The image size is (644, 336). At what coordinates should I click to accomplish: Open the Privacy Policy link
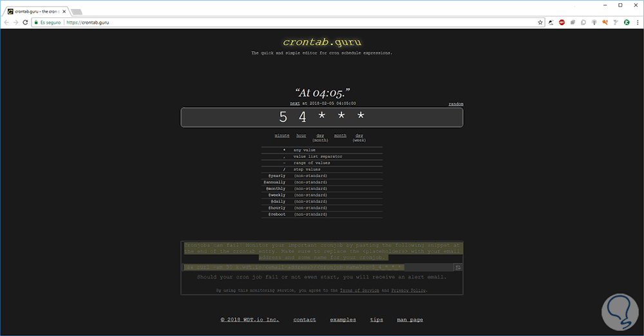coord(408,290)
